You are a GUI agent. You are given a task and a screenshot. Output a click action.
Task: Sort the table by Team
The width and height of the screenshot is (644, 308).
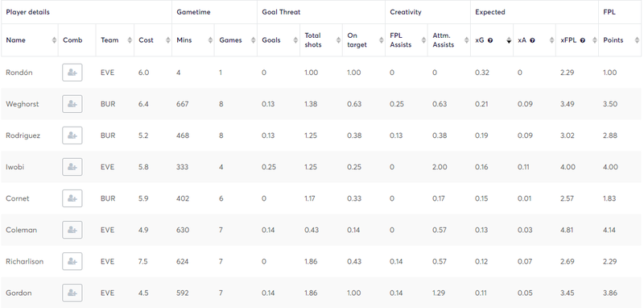(x=130, y=40)
